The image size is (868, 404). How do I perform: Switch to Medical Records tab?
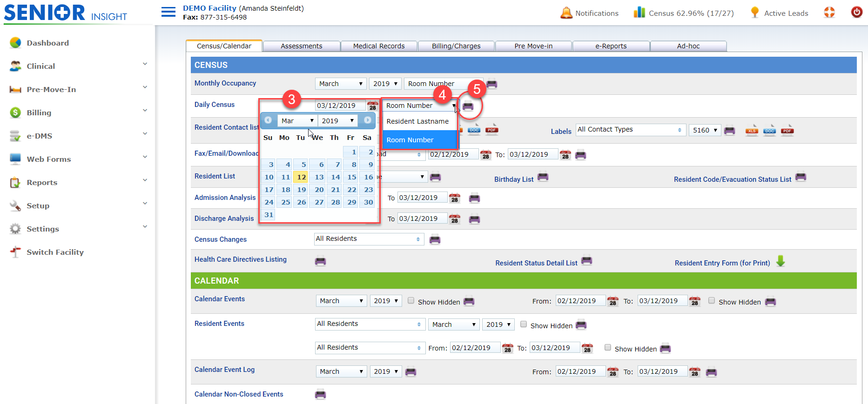(x=379, y=46)
